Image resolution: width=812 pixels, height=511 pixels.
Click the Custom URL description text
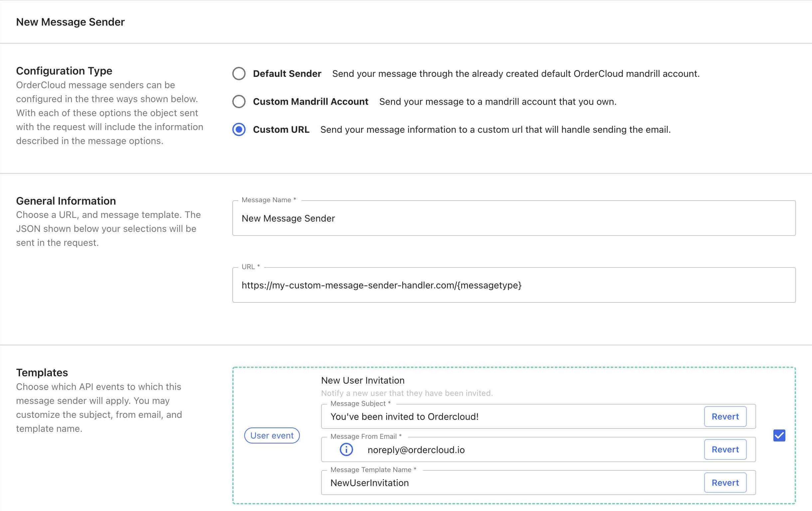click(496, 129)
